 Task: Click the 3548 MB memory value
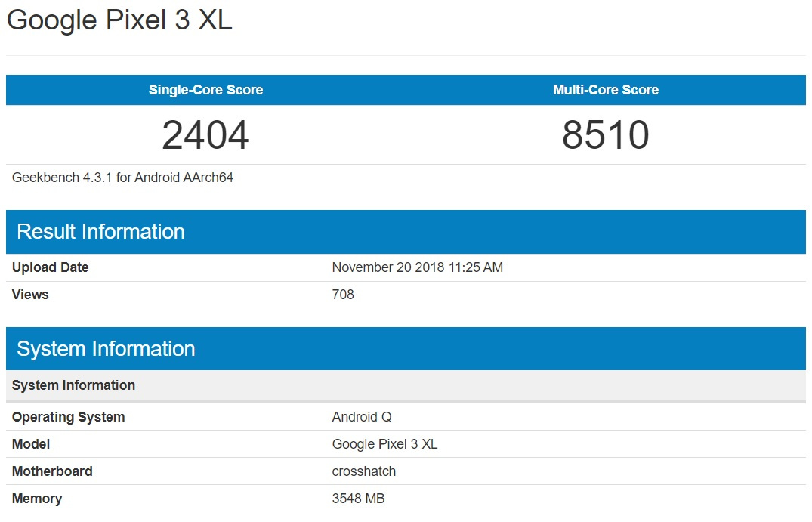point(358,499)
